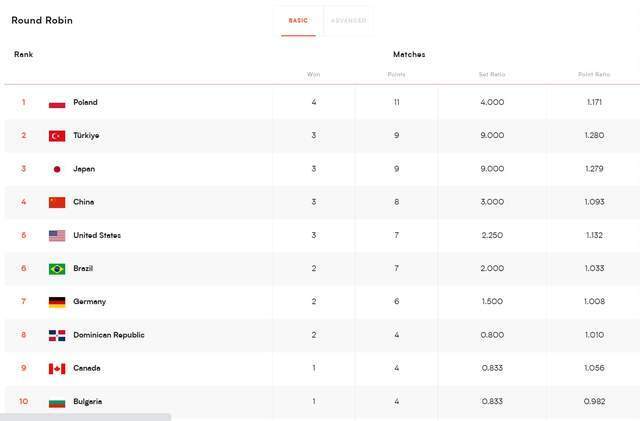Viewport: 640px width, 421px height.
Task: Open the Poland team link
Action: [x=85, y=102]
